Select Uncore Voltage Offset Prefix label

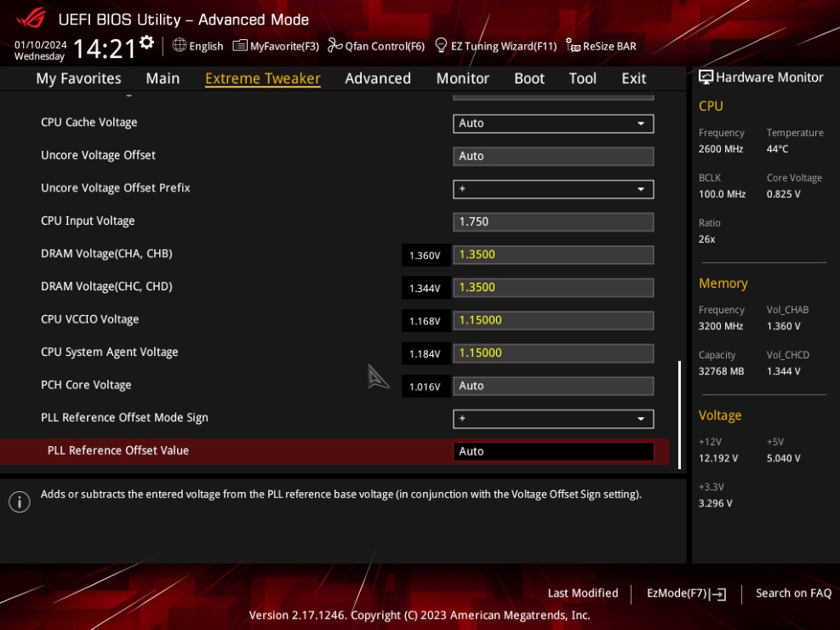click(116, 187)
